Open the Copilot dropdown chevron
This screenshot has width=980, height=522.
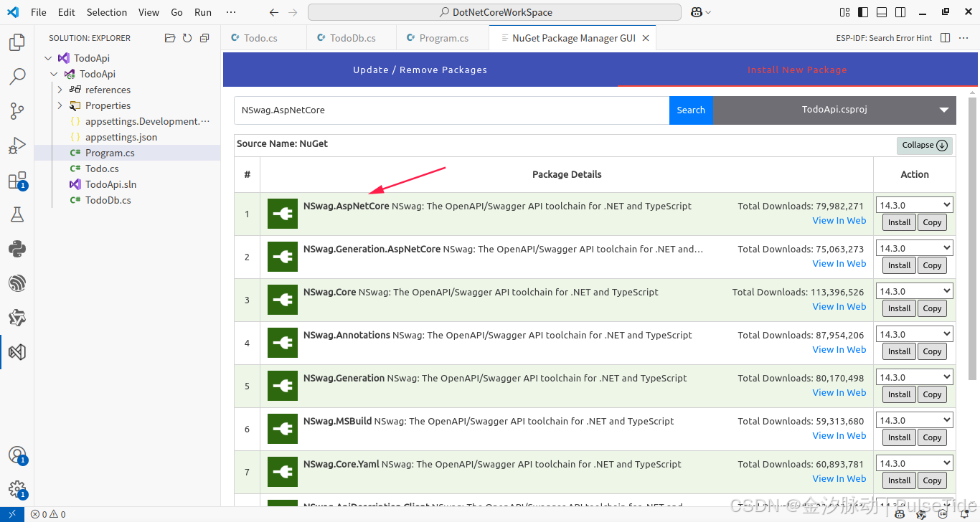[708, 12]
